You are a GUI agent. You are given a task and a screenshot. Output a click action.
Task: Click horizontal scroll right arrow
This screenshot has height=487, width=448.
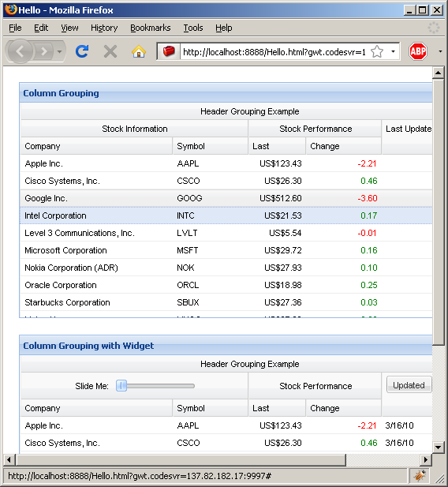point(426,459)
